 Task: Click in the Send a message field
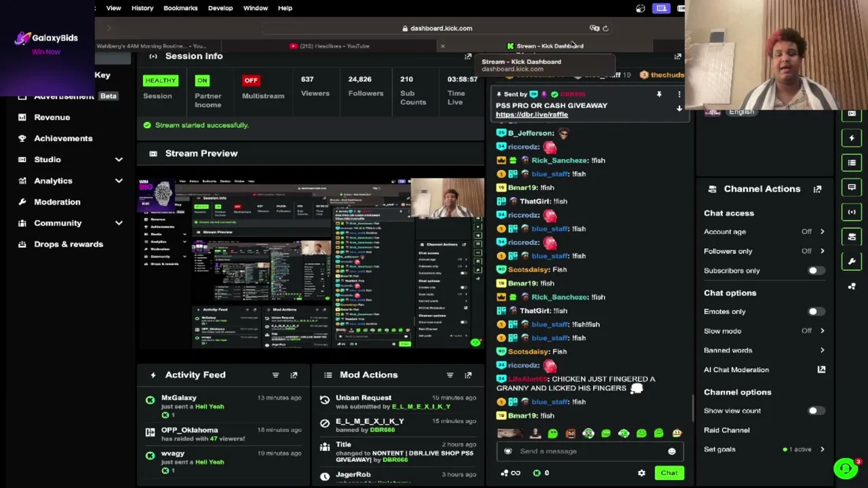pos(589,451)
